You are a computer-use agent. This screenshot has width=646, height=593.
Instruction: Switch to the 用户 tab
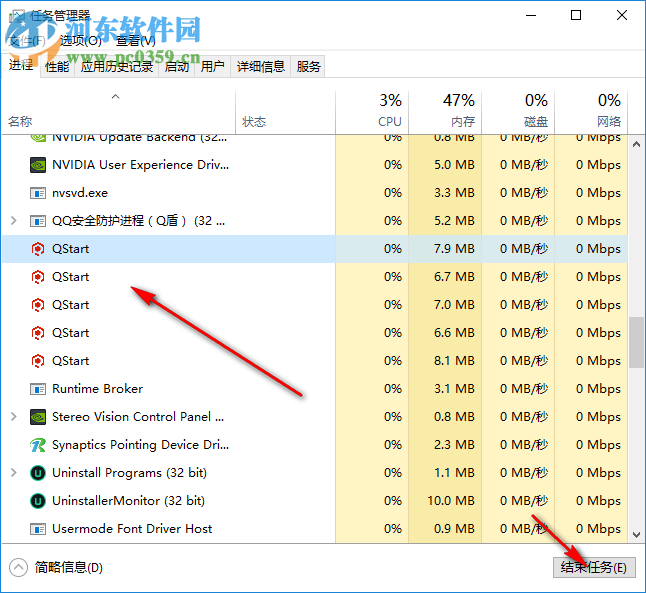(x=213, y=66)
